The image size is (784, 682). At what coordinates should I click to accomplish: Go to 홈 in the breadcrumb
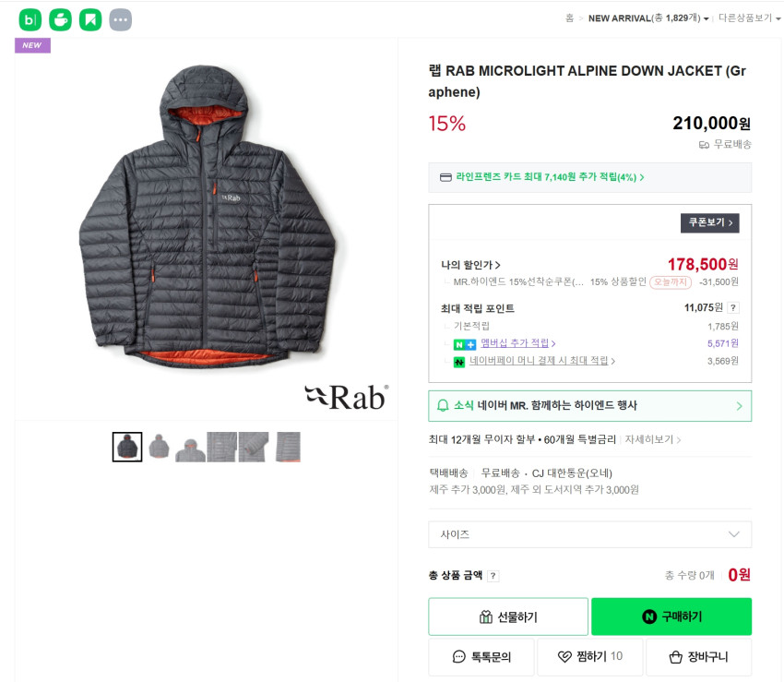point(569,18)
